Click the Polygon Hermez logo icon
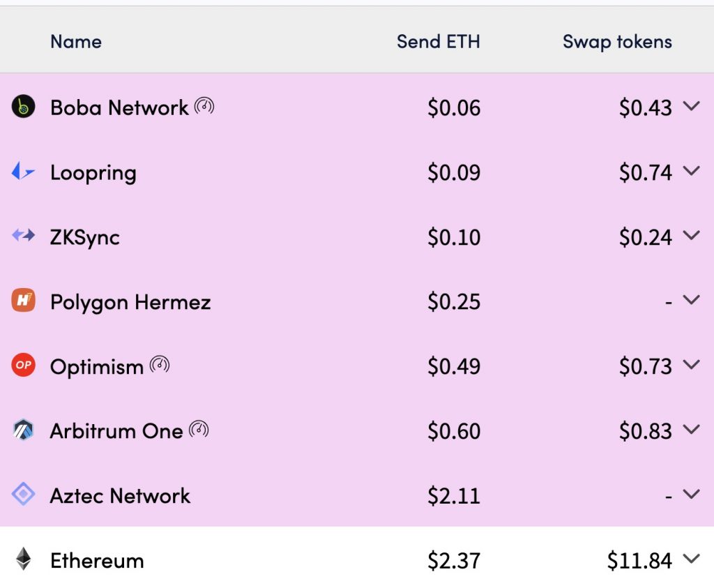The height and width of the screenshot is (588, 714). tap(23, 300)
